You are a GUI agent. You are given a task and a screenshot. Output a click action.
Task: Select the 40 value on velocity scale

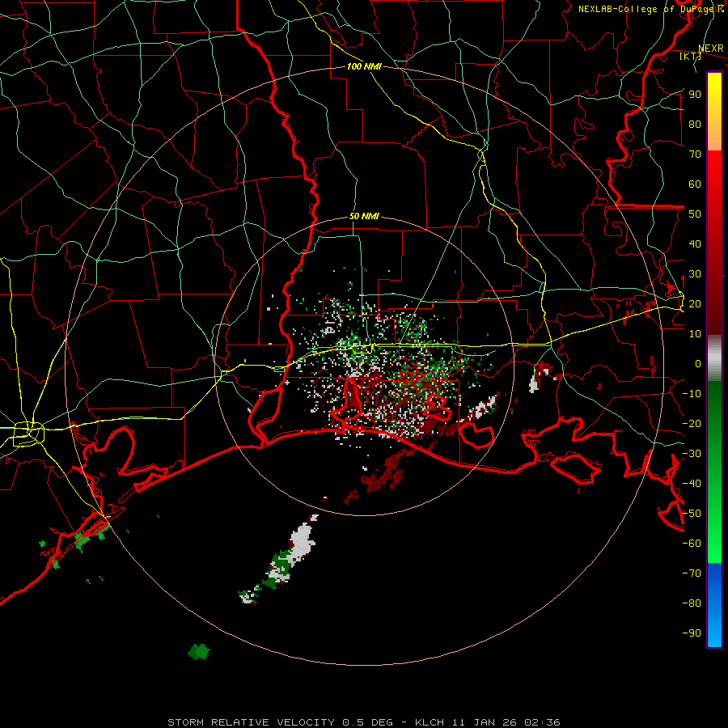(695, 243)
